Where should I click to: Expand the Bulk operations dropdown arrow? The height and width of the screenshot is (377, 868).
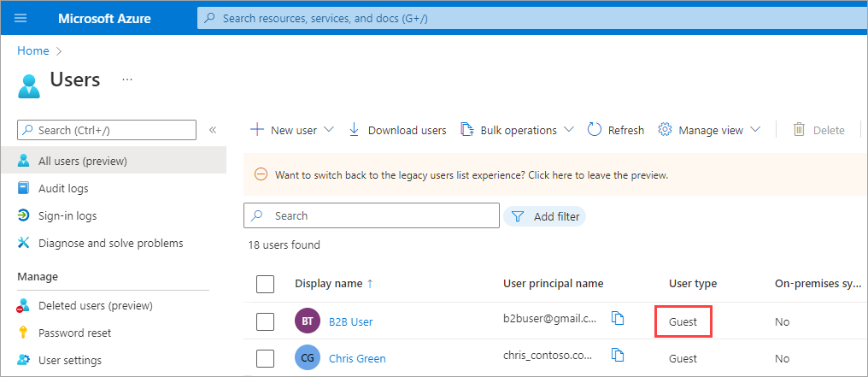(x=568, y=130)
